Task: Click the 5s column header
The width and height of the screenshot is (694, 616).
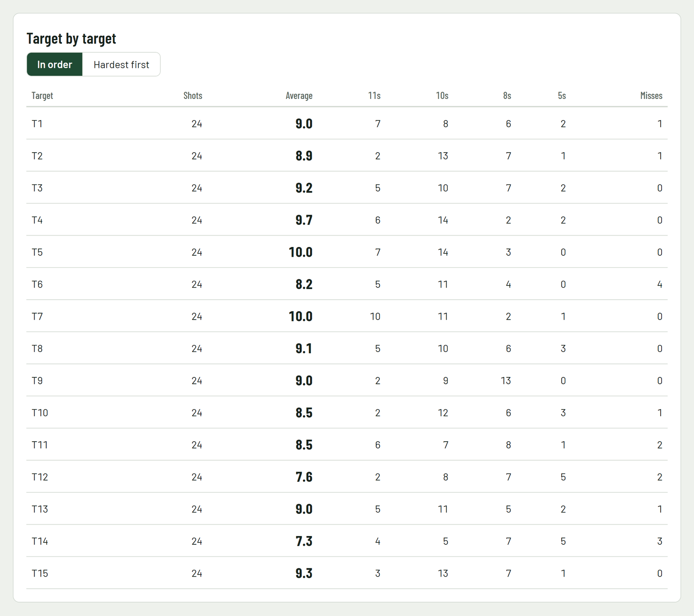Action: 562,96
